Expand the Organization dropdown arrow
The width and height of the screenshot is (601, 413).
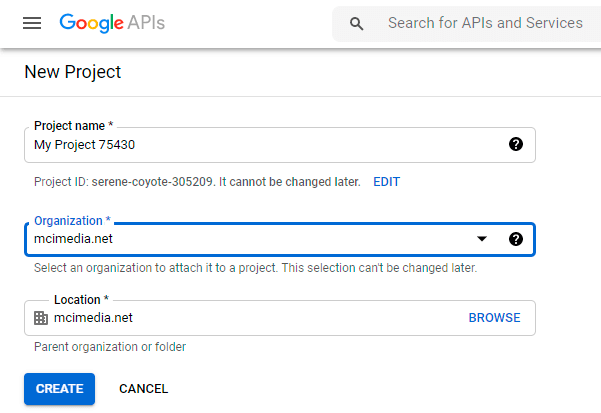pyautogui.click(x=482, y=239)
